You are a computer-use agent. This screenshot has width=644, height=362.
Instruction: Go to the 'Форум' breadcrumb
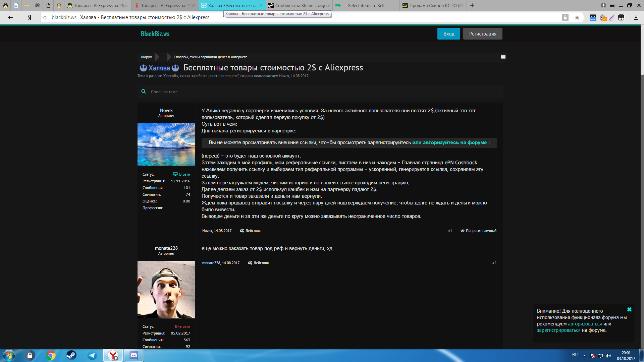point(147,57)
